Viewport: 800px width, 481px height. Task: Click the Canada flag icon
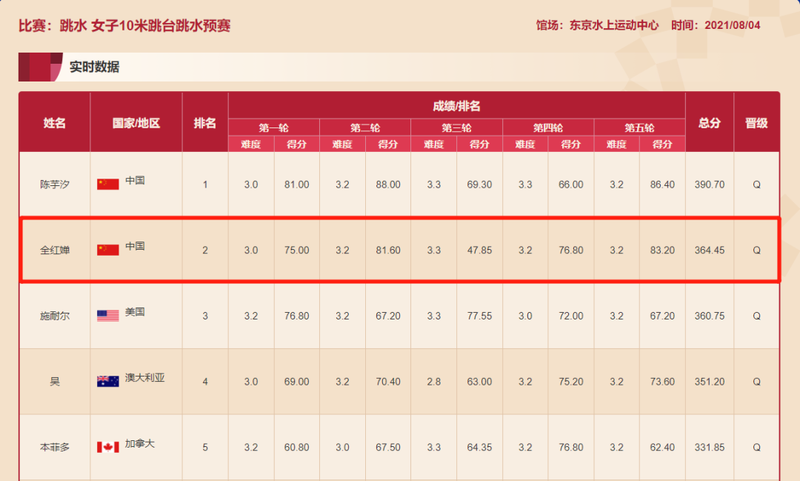point(107,447)
